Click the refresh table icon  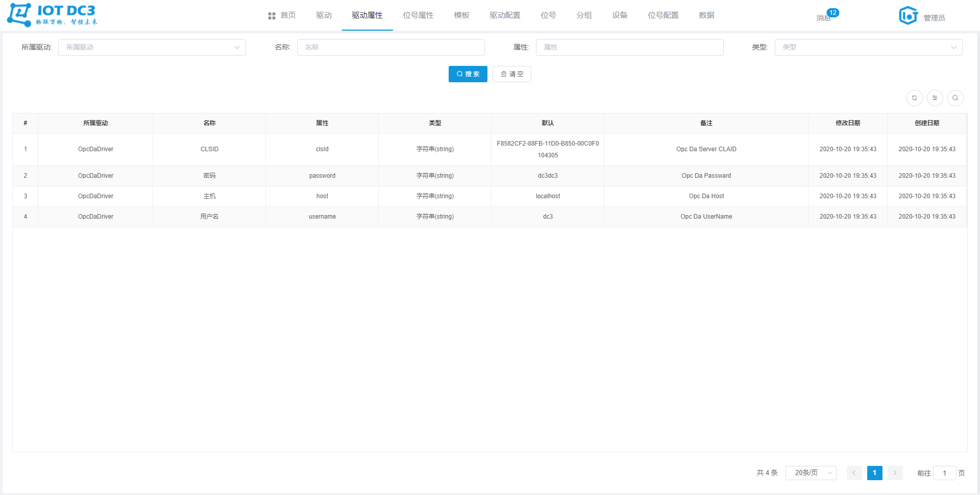pyautogui.click(x=914, y=98)
